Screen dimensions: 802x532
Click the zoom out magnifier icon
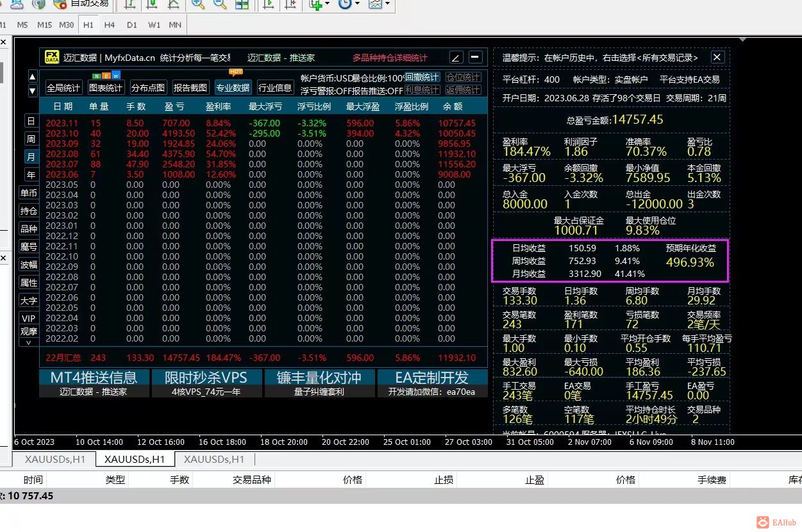coord(220,4)
